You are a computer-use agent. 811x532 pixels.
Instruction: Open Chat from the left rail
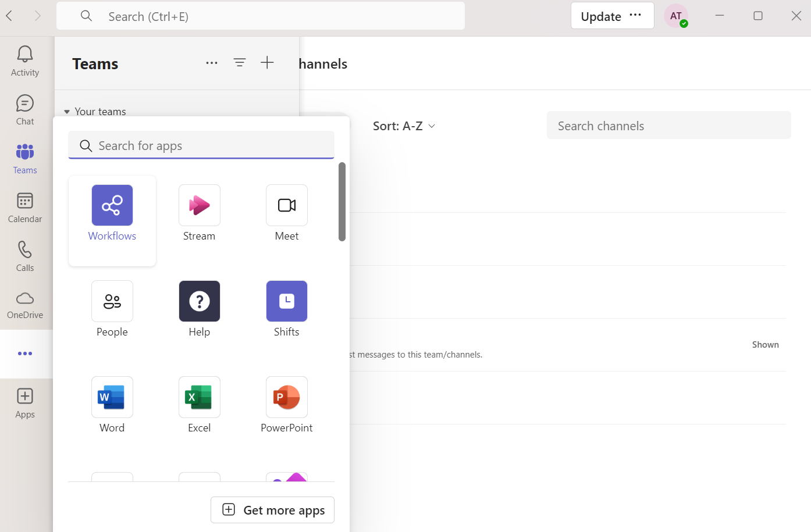(x=25, y=110)
